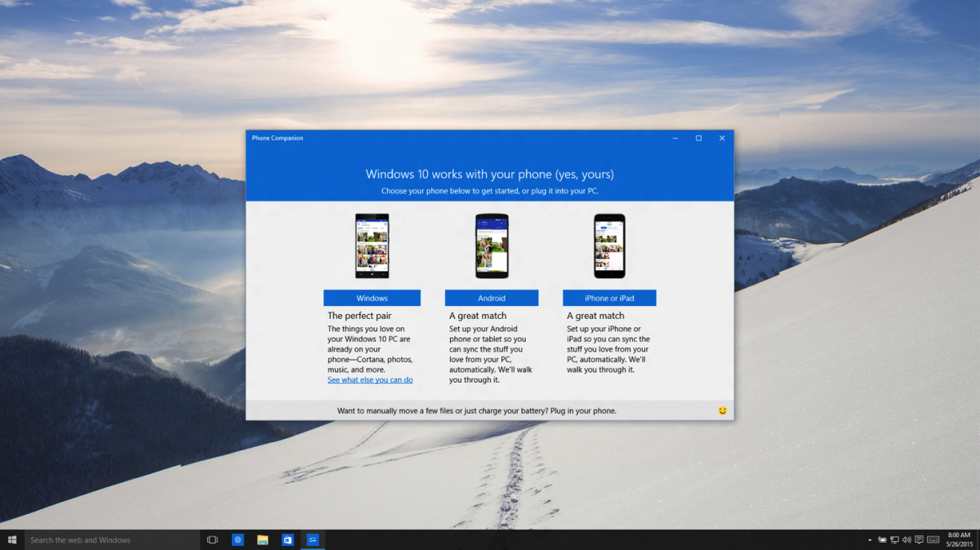The image size is (980, 550).
Task: Open the 'See what else you can do' link
Action: (x=370, y=379)
